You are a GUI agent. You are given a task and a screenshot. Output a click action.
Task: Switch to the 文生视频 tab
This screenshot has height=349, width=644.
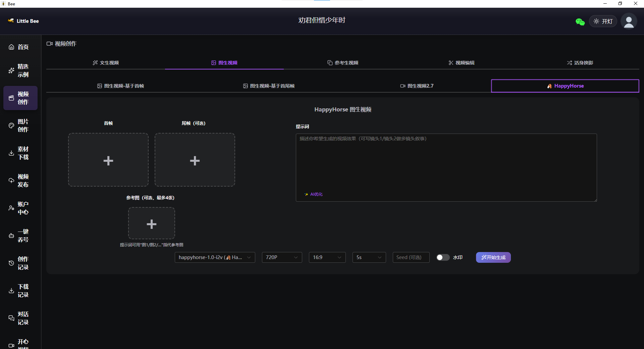106,63
